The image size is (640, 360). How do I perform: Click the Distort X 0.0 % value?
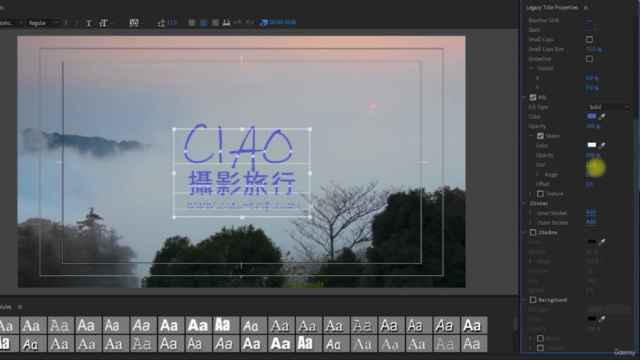pos(592,78)
